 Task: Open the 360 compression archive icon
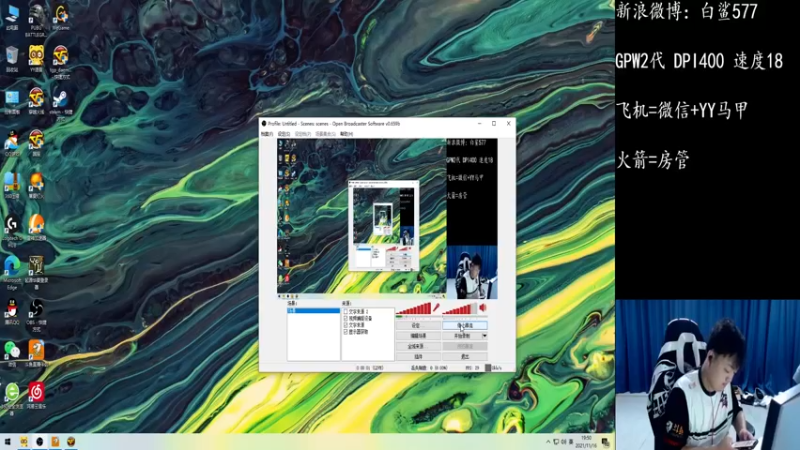pyautogui.click(x=12, y=185)
